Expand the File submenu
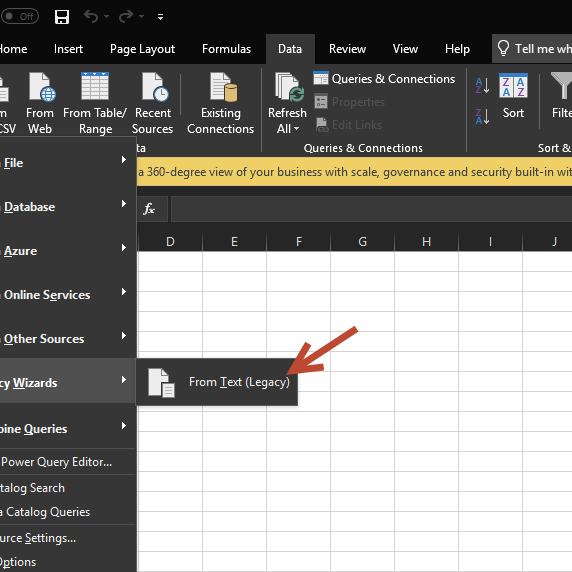Screen dimensions: 572x572 coord(67,162)
